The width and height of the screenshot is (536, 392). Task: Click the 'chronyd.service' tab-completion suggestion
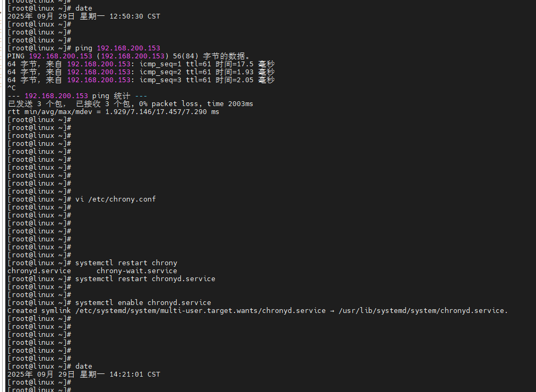click(39, 271)
